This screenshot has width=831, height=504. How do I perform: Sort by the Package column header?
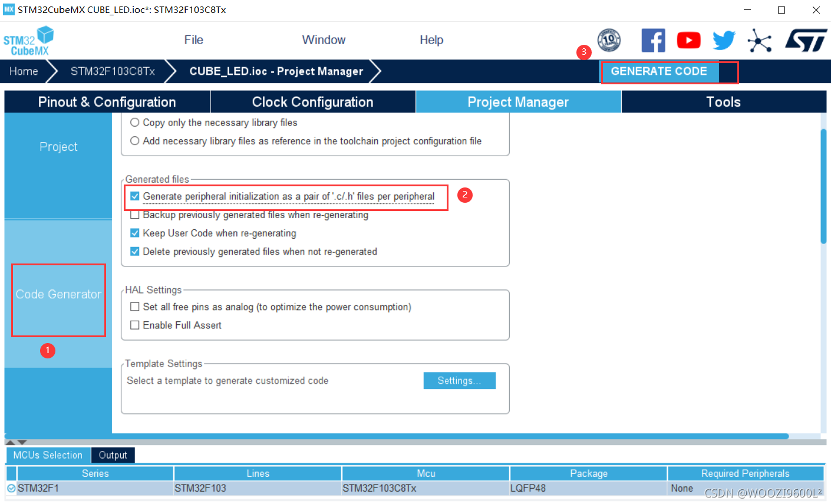point(589,473)
